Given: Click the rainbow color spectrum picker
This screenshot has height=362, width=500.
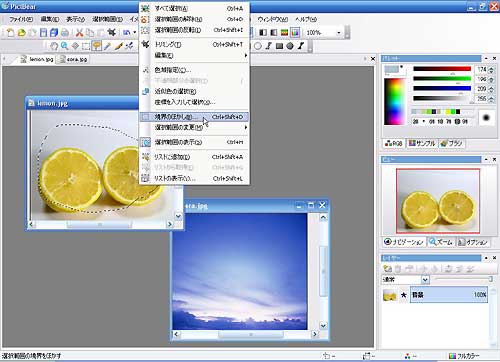Looking at the screenshot, I should [x=394, y=102].
